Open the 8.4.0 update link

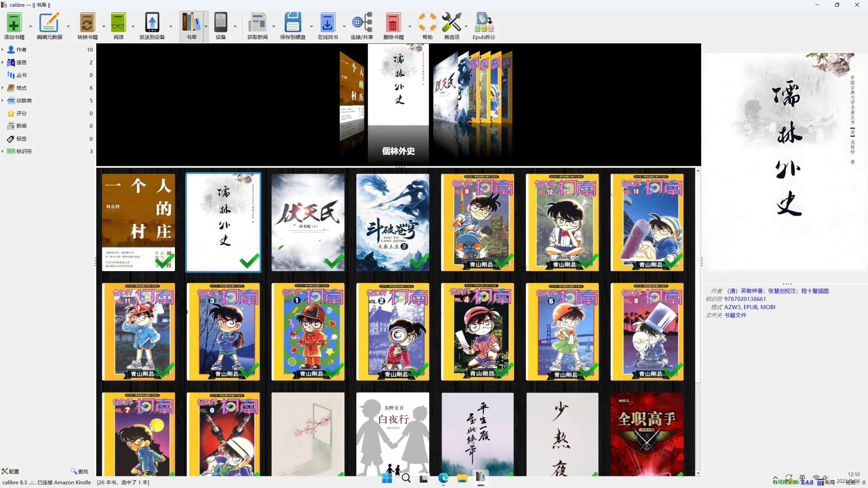coord(807,482)
